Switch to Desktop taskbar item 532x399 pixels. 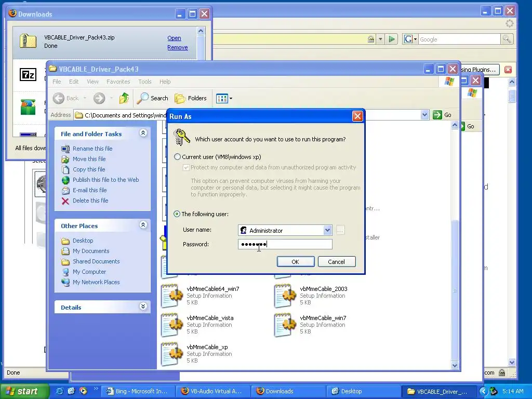pyautogui.click(x=364, y=391)
